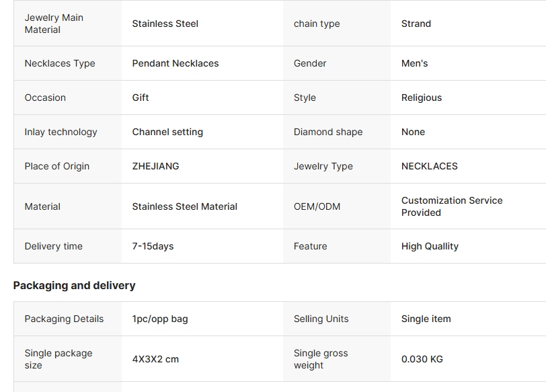Click 'Customization Service Provided' text
546x392 pixels.
tap(452, 206)
